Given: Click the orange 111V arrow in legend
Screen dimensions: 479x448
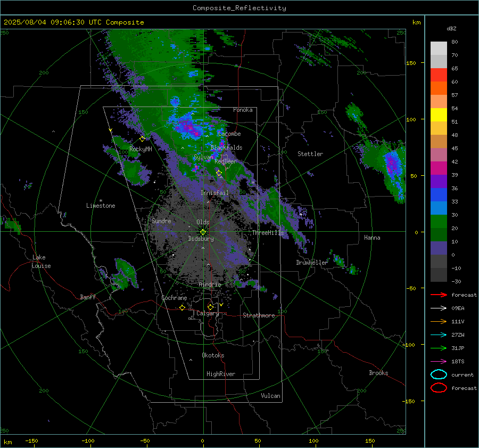Looking at the screenshot, I should [x=439, y=321].
